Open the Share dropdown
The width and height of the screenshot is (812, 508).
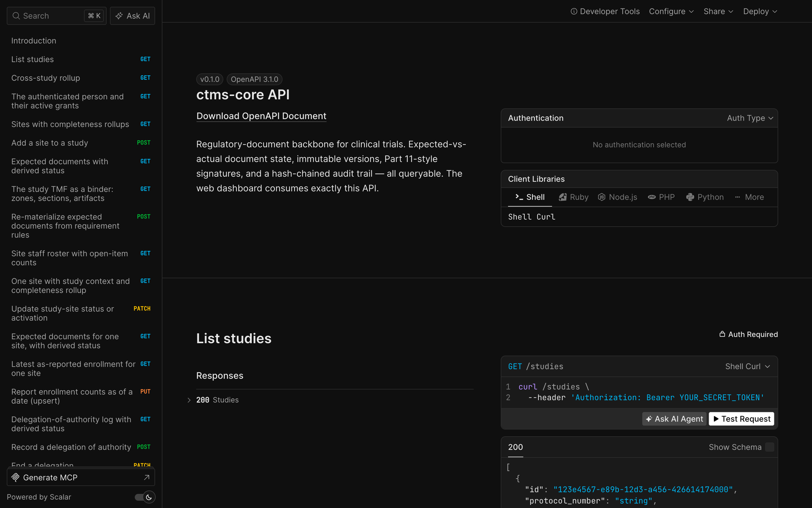pos(718,11)
